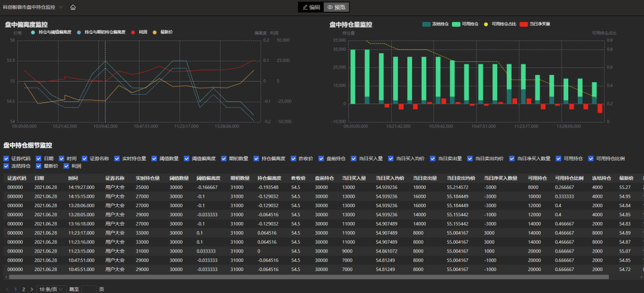644x293 pixels.
Task: Click the 实时持仓量 table column header
Action: 147,178
